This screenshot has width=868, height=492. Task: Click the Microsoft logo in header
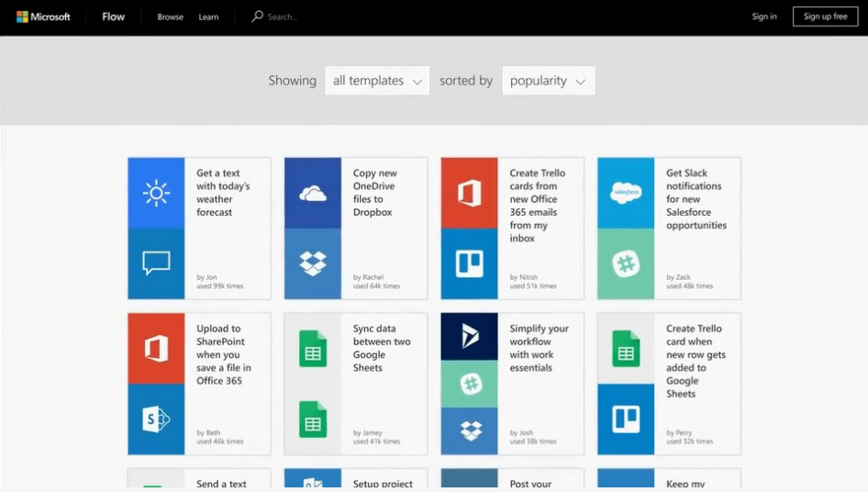(x=43, y=17)
